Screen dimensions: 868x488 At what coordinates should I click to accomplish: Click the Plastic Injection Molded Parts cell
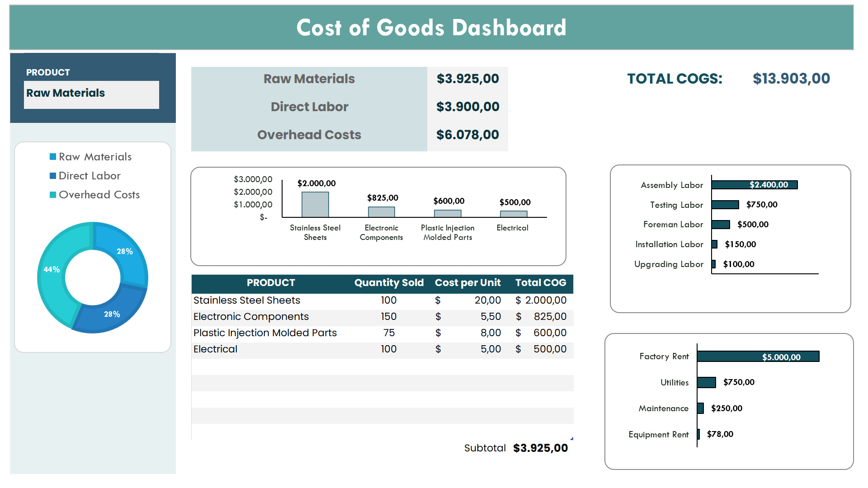click(265, 333)
